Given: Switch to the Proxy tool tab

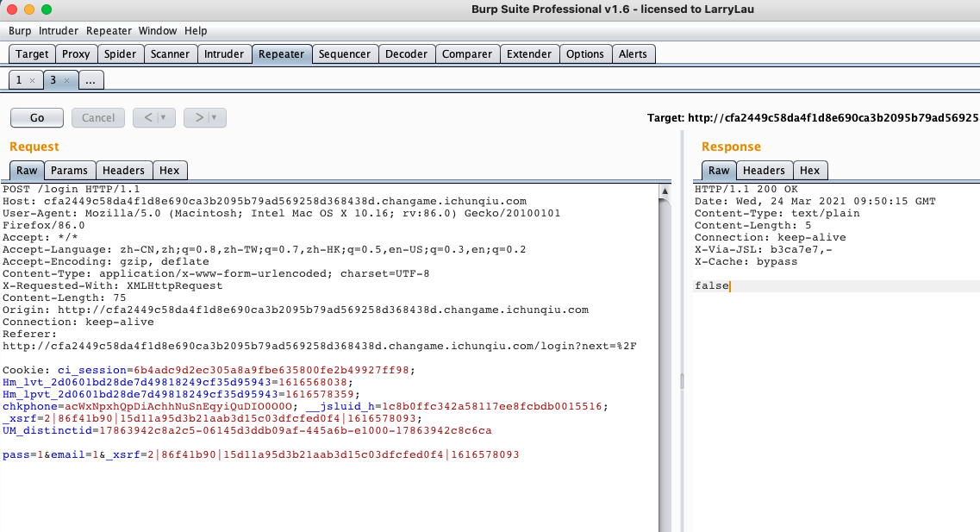Looking at the screenshot, I should [x=76, y=53].
